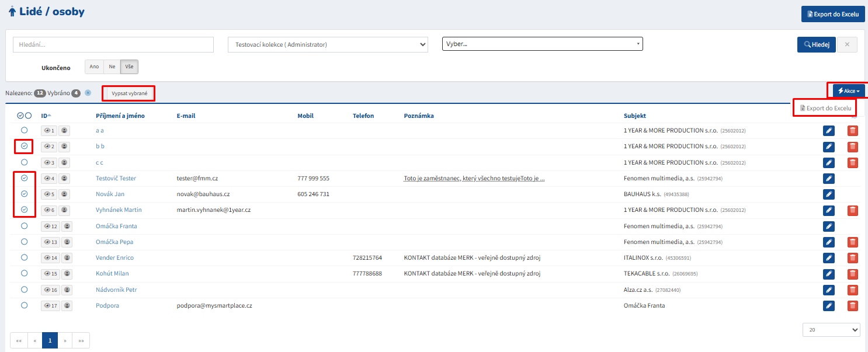Select the c c row checkbox

24,162
